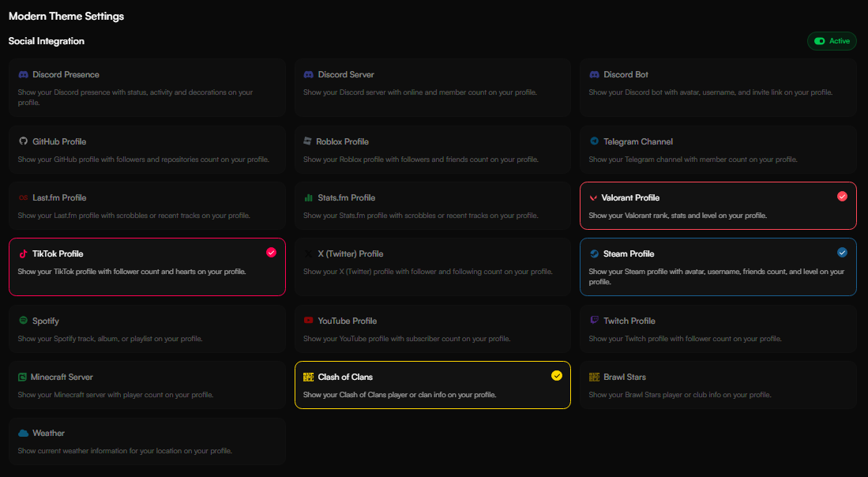
Task: Click the Discord Presence icon
Action: (23, 74)
